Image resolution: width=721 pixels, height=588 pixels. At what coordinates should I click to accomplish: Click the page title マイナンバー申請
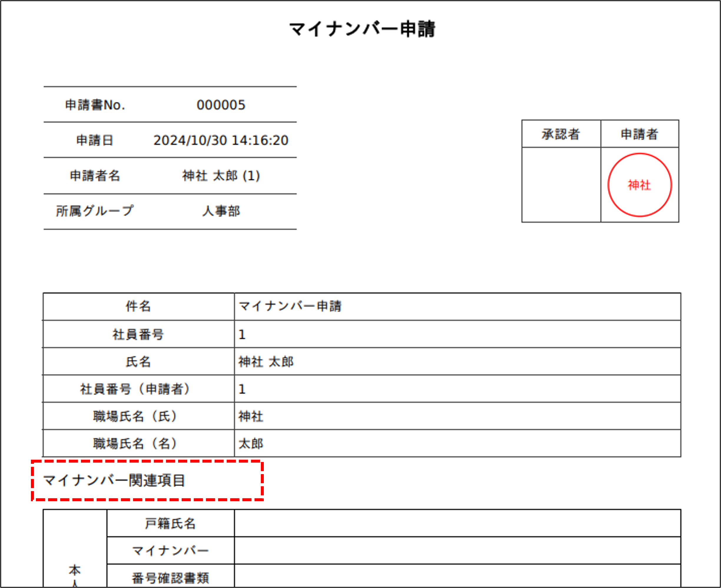(362, 29)
